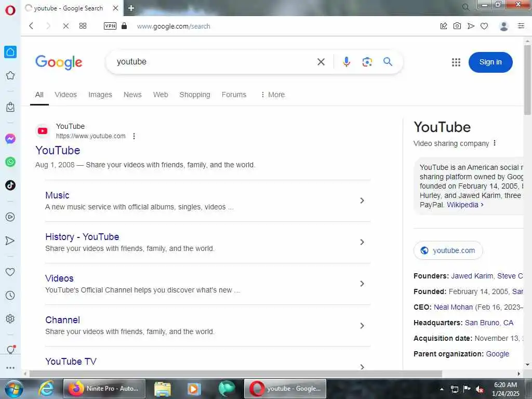Open the Music sitelink
The height and width of the screenshot is (399, 532).
coord(57,195)
